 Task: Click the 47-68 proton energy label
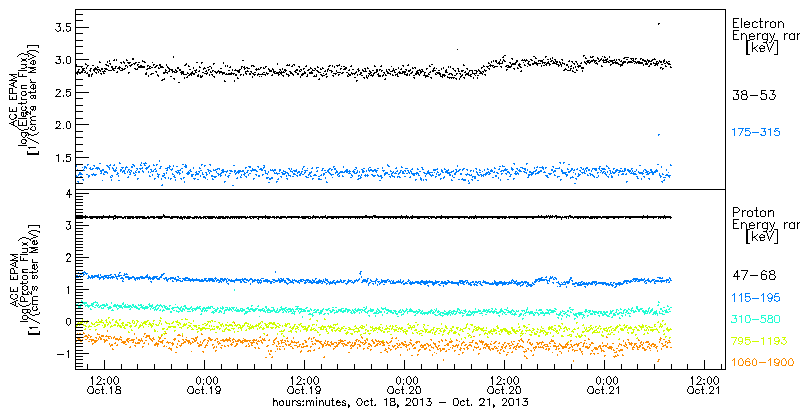coord(754,276)
